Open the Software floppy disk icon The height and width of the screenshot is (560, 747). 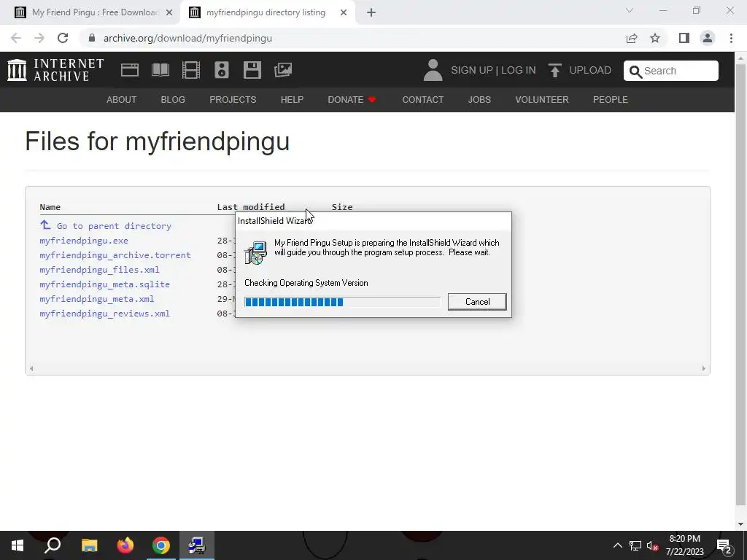click(x=252, y=70)
